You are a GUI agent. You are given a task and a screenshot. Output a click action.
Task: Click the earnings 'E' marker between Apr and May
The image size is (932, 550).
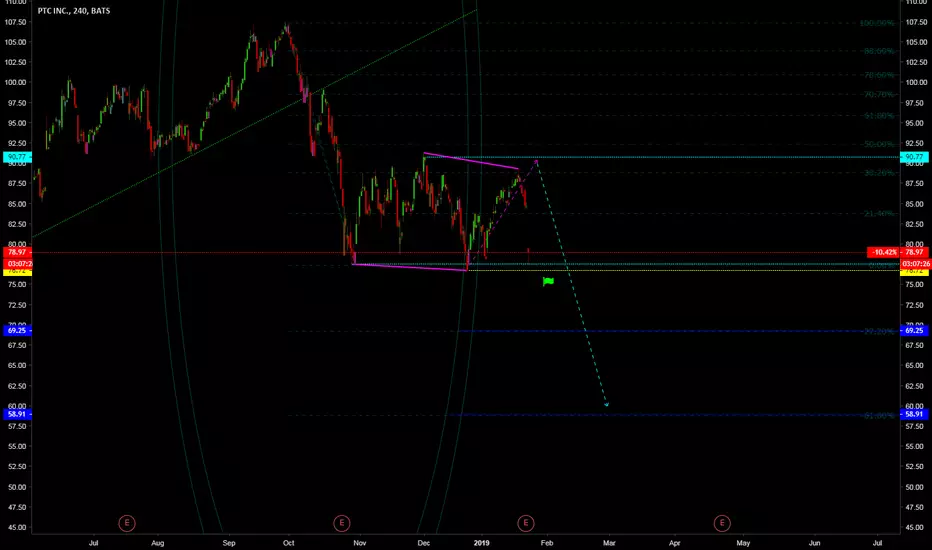pyautogui.click(x=722, y=523)
